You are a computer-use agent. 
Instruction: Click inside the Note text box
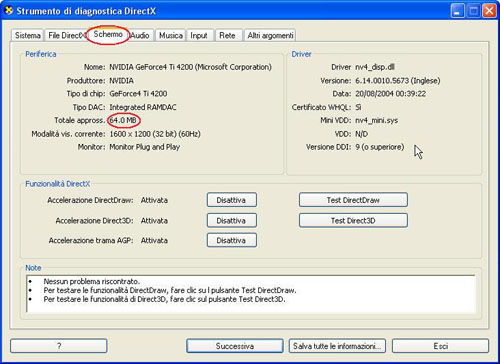[251, 294]
